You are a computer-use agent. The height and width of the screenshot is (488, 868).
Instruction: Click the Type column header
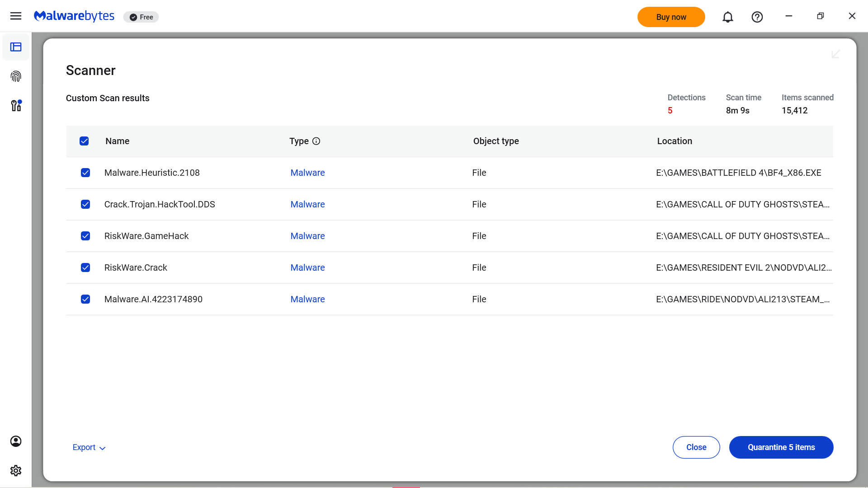(299, 141)
